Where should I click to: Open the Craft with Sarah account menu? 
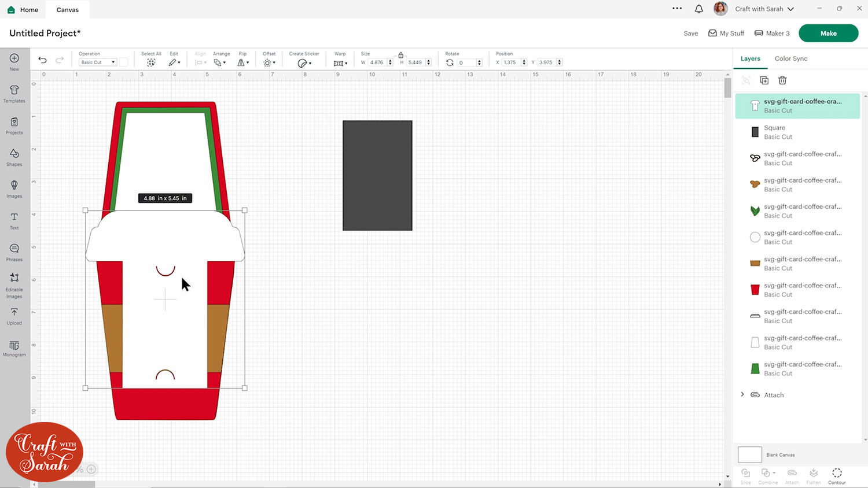tap(764, 9)
